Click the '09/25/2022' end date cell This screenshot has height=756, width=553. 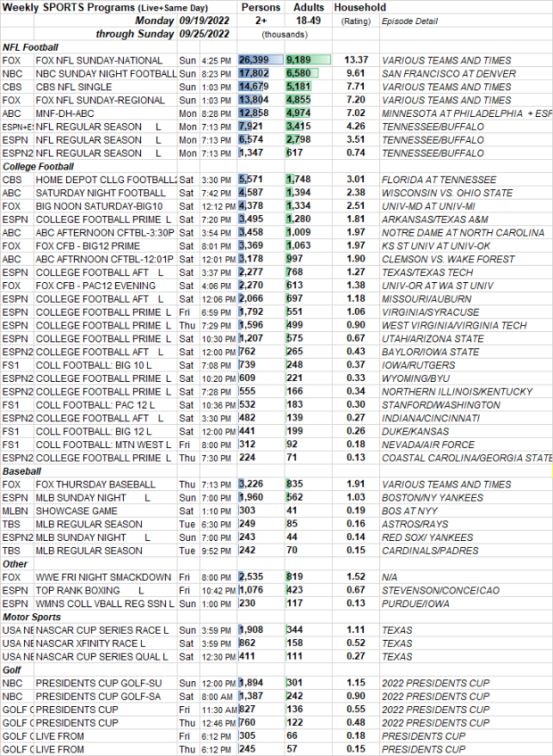(204, 34)
